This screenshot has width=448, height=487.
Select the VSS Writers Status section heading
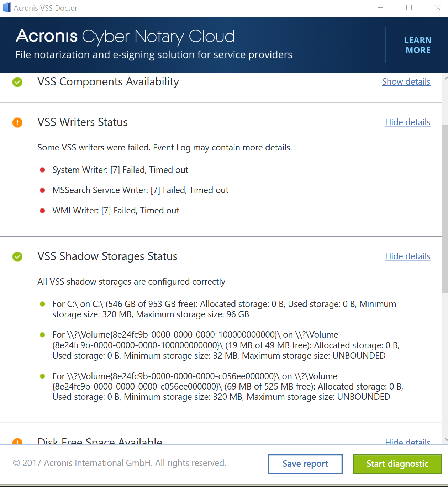[83, 122]
